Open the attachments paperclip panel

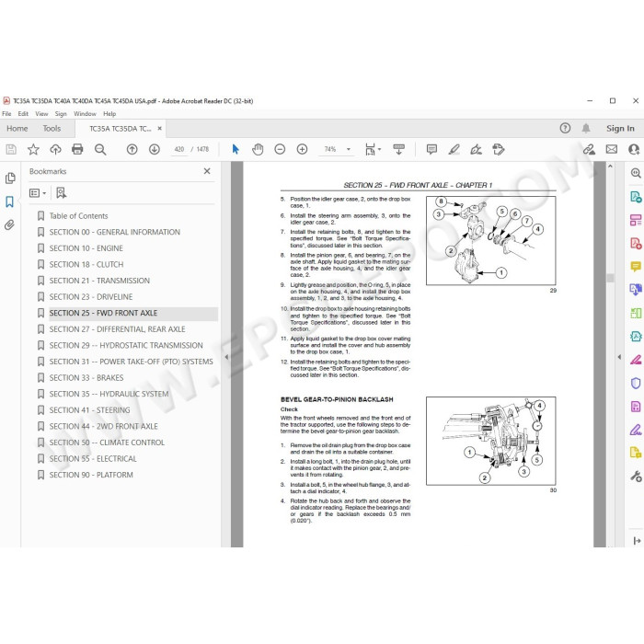pyautogui.click(x=10, y=225)
